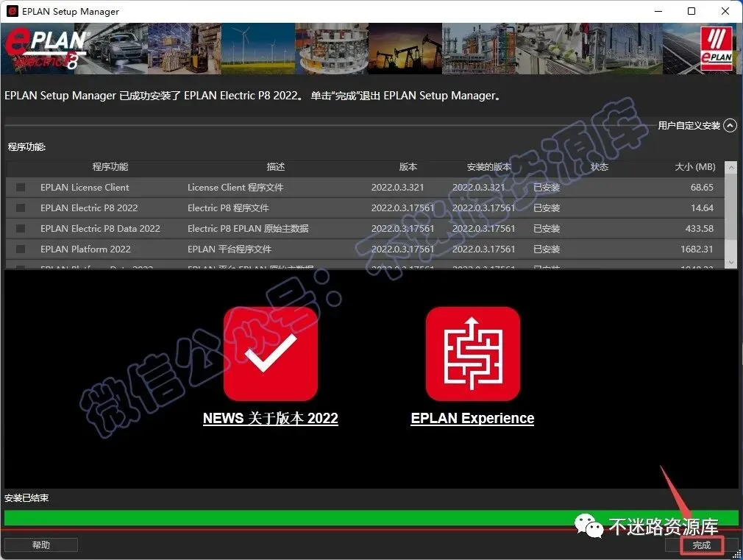Click scrollbar down arrow in feature list

point(732,262)
